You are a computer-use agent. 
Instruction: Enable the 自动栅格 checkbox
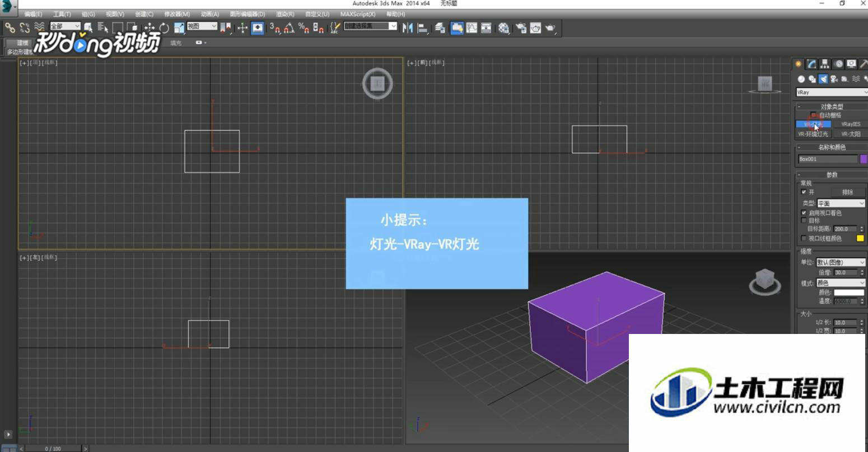[813, 115]
